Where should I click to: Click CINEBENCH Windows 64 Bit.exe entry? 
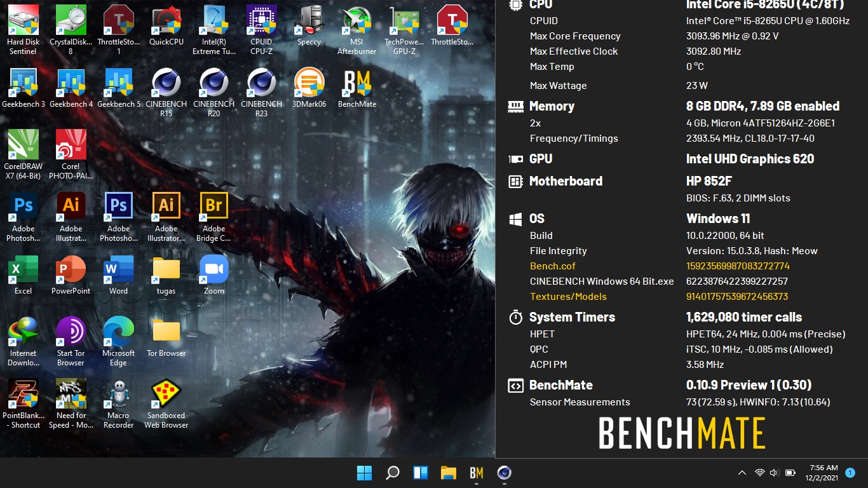click(602, 281)
